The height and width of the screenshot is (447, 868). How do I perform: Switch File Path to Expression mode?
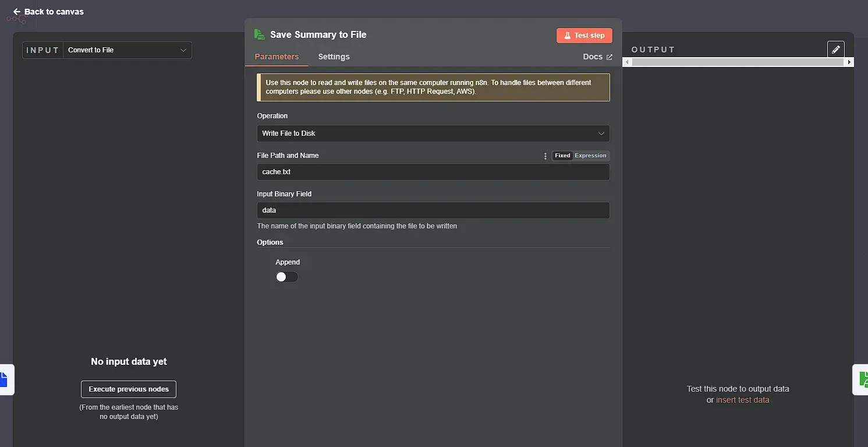tap(590, 156)
